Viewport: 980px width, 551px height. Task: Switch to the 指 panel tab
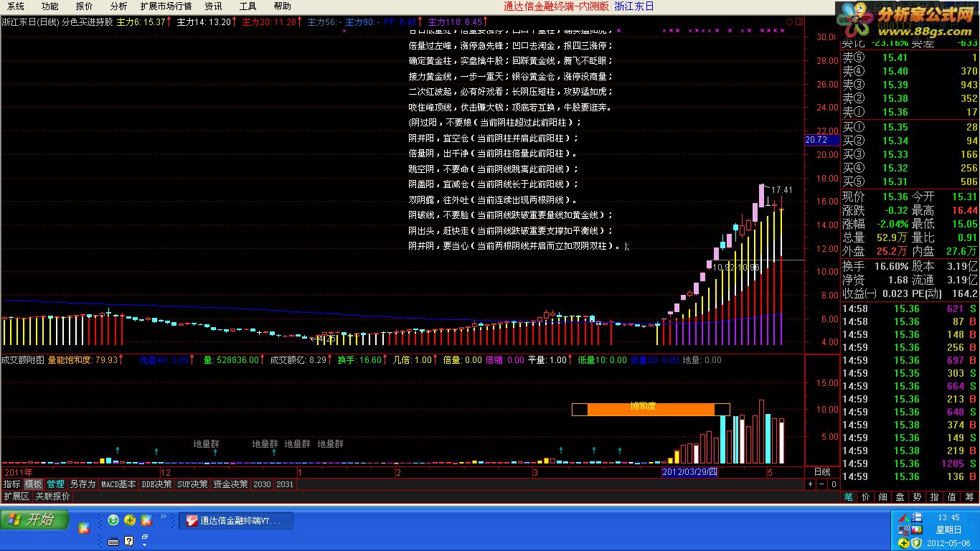pyautogui.click(x=935, y=496)
